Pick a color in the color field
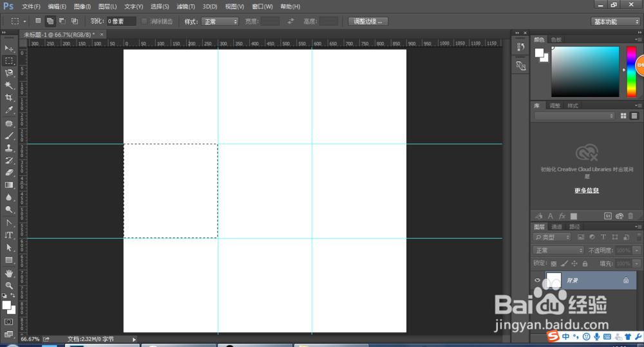Screen dimensions: 644x347 point(585,72)
